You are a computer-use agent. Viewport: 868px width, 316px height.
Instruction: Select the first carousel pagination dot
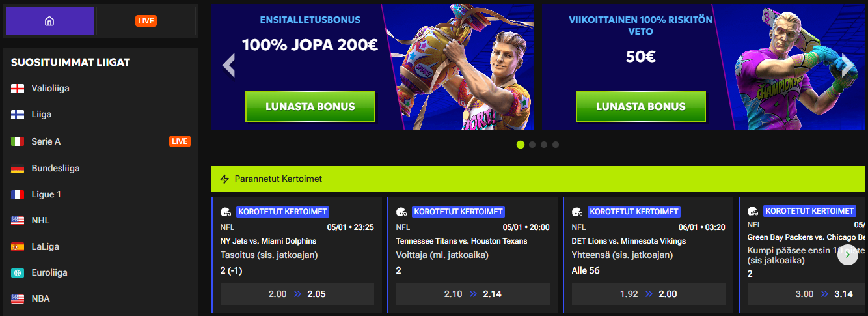coord(521,145)
